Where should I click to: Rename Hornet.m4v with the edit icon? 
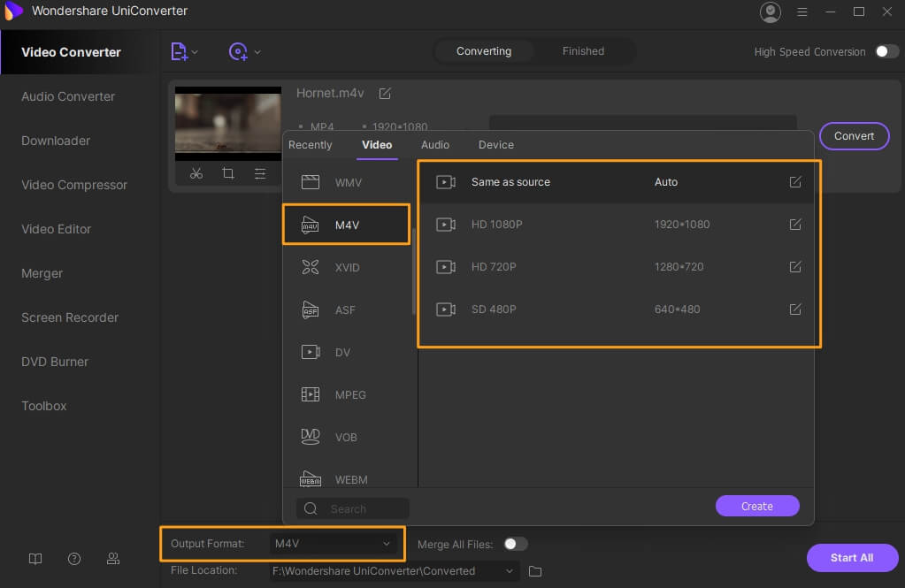coord(385,93)
